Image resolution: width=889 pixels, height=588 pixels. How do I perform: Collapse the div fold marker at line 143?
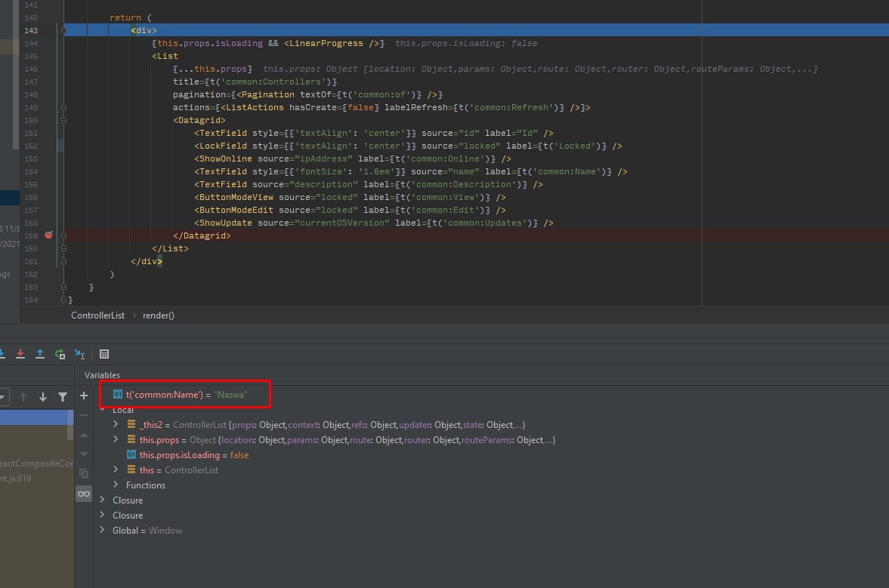click(x=64, y=30)
